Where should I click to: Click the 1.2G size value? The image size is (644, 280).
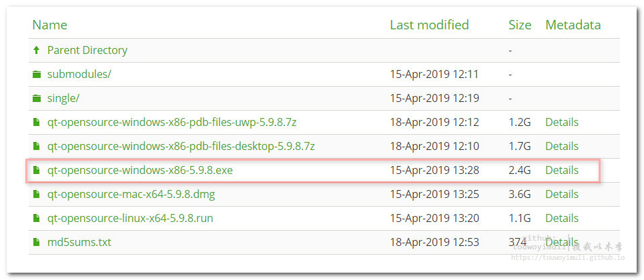pyautogui.click(x=520, y=122)
